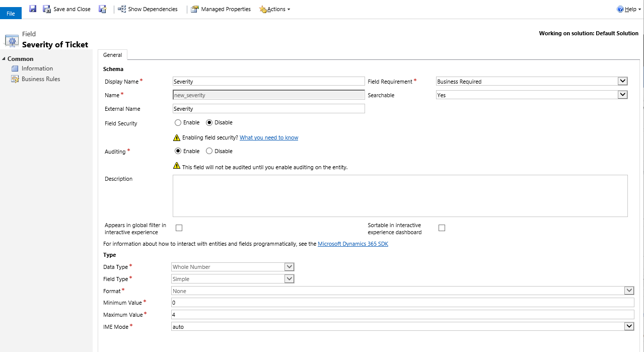Click Save and Close icon

[47, 9]
